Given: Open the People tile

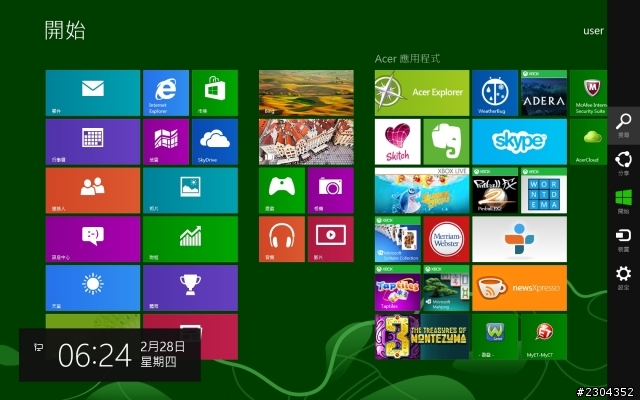Looking at the screenshot, I should 93,190.
